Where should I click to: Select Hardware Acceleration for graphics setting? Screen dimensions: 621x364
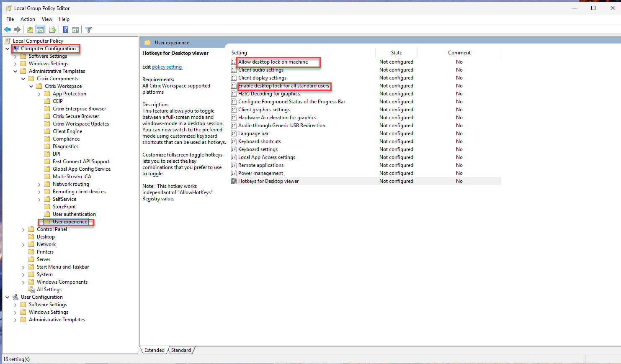(277, 118)
